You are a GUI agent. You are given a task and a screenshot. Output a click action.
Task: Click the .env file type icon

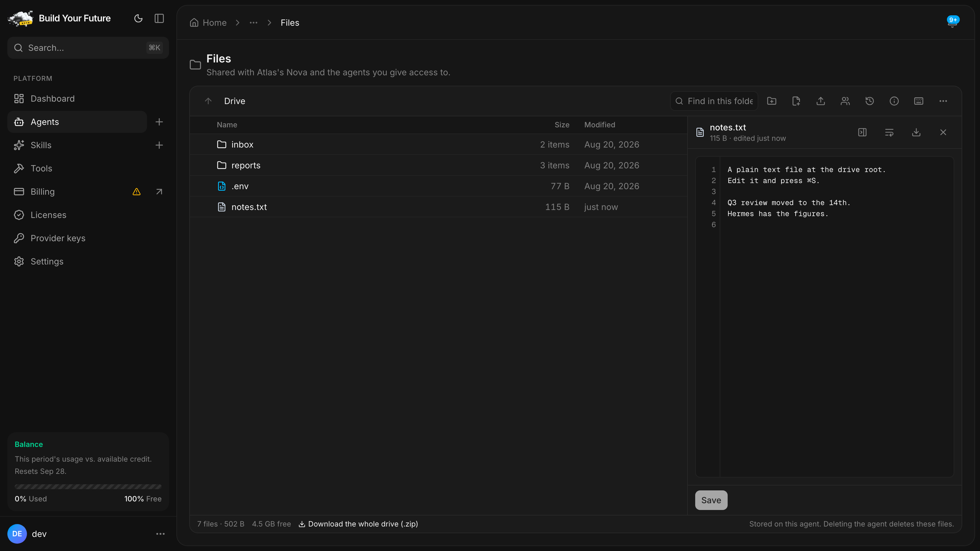point(221,186)
